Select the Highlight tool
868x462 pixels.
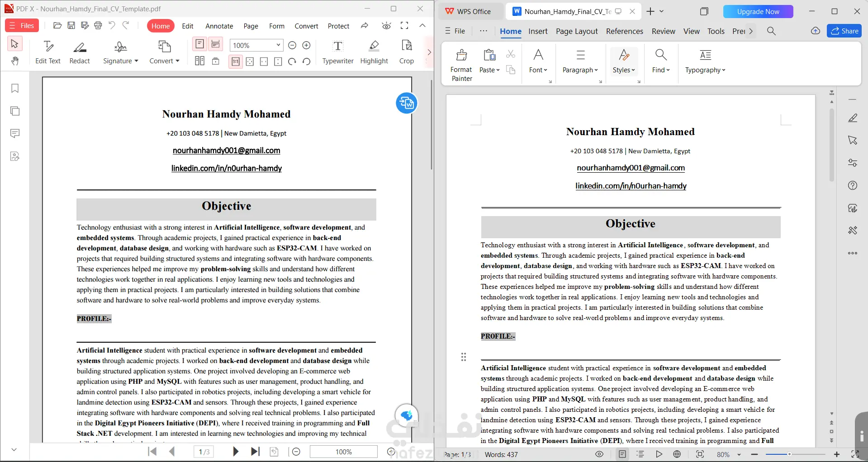coord(374,52)
